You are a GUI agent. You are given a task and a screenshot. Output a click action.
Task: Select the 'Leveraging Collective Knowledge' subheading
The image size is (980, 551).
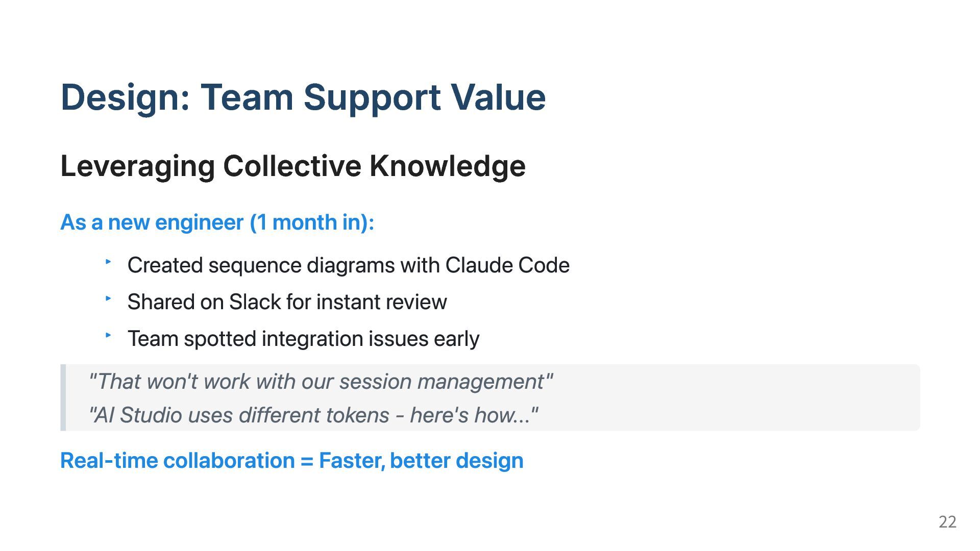(x=293, y=166)
